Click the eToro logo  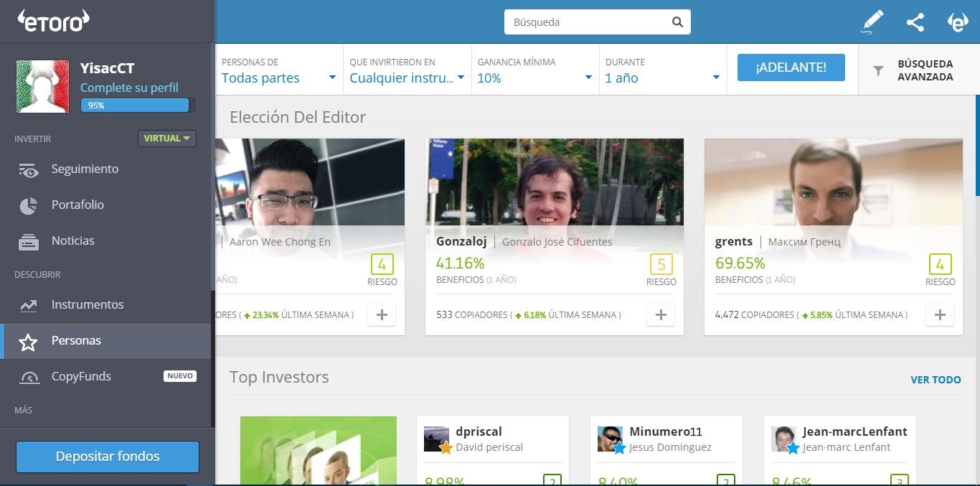tap(53, 21)
